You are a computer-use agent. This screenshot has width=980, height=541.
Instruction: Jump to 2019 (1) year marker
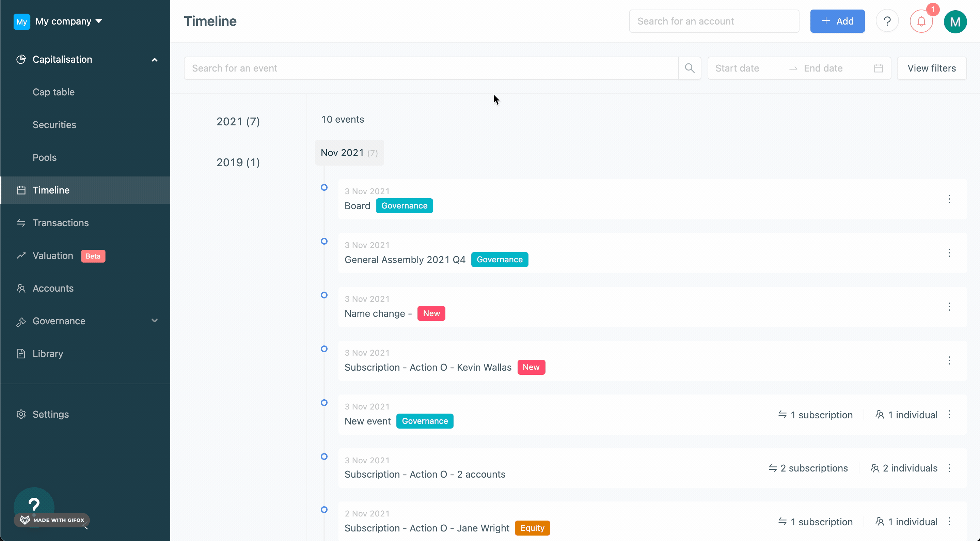coord(238,163)
